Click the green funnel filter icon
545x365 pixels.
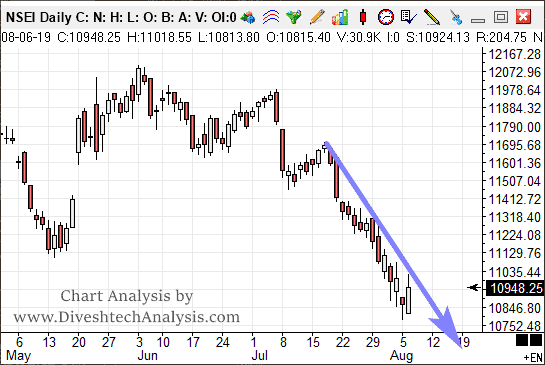[x=294, y=17]
